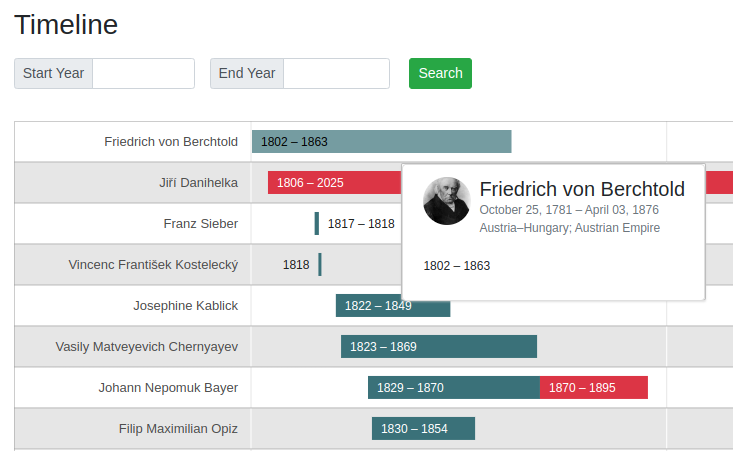Screen dimensions: 733x451
Task: Select Johann Nepomuk Bayer 1829 – 1870 bar
Action: coord(453,388)
